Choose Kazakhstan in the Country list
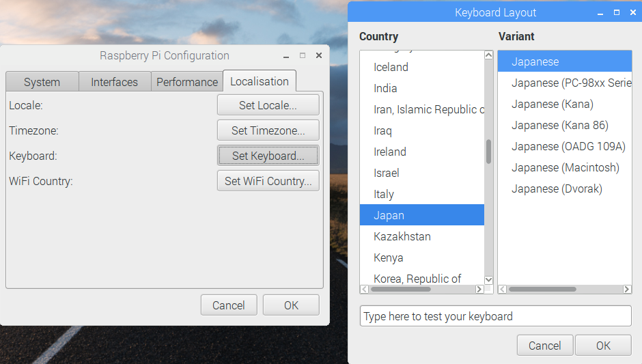 421,236
